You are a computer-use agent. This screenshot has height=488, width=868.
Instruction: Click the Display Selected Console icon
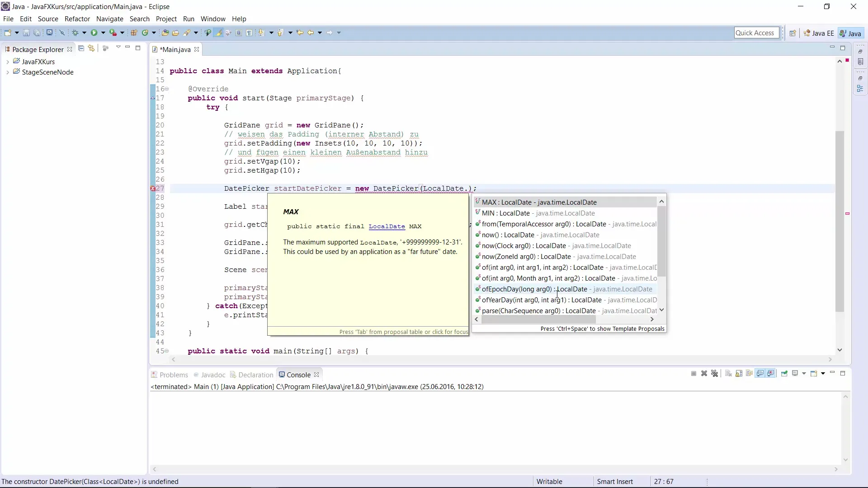click(795, 373)
